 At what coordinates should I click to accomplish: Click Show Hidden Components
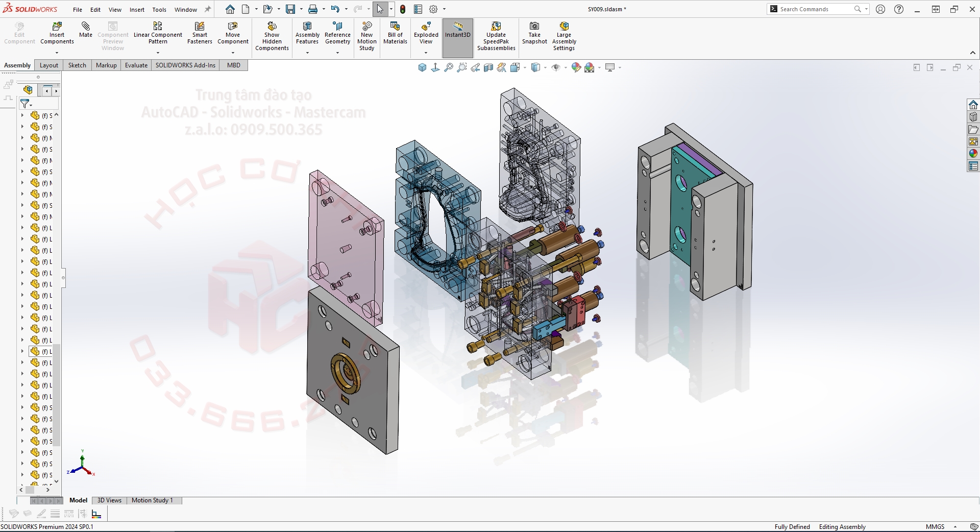pyautogui.click(x=272, y=36)
